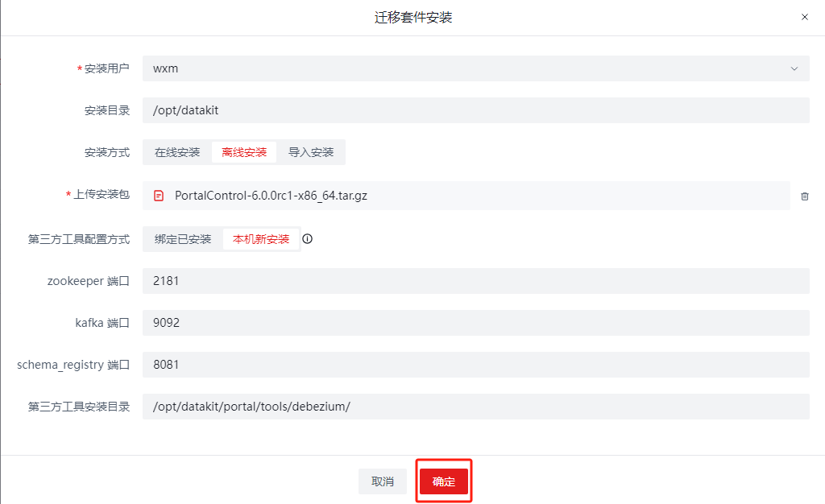Click the 迁移套件安装 dialog title

[412, 17]
